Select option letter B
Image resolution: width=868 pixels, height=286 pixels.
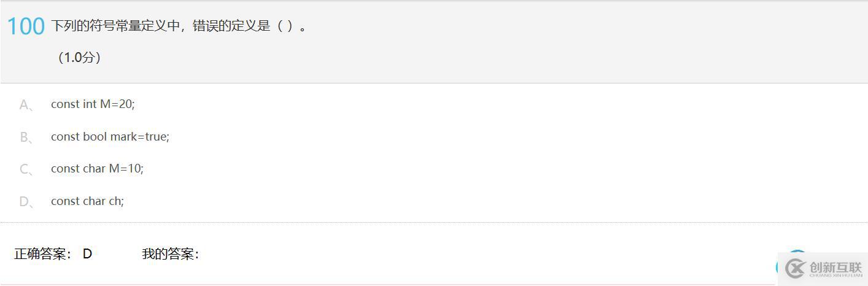[25, 137]
